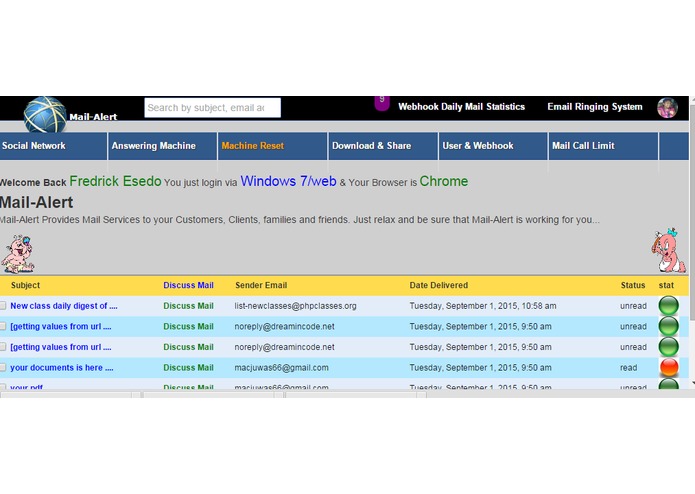
Task: Click the Discuss Mail column header
Action: [188, 285]
